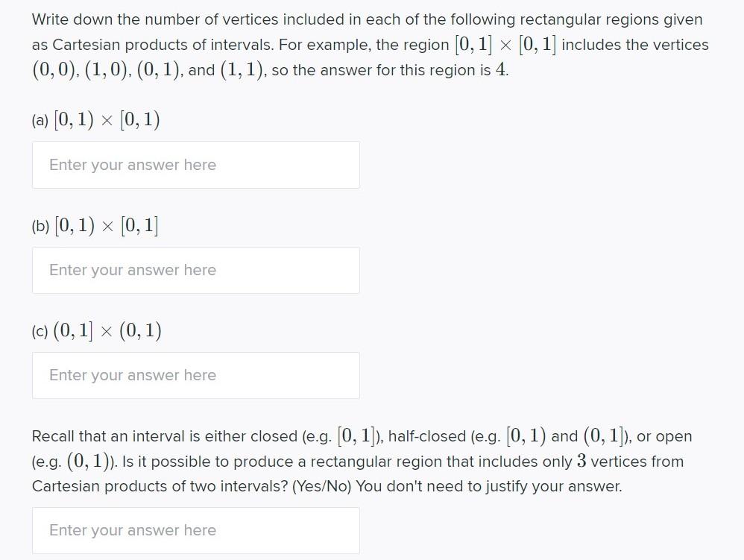The image size is (744, 560).
Task: Click the answer field for part (a)
Action: coord(195,164)
